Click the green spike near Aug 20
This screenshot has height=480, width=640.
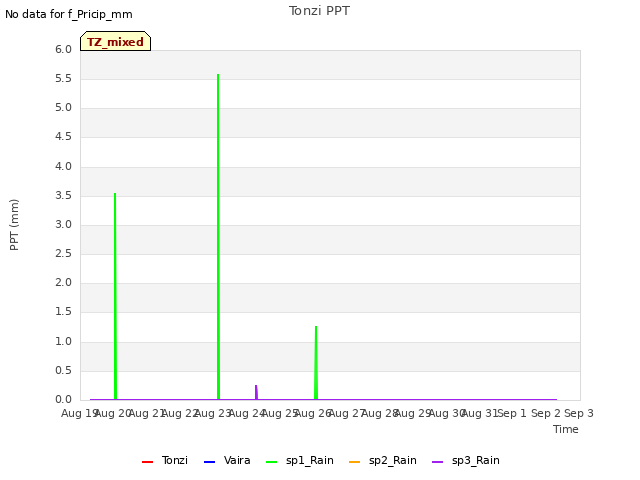115,296
